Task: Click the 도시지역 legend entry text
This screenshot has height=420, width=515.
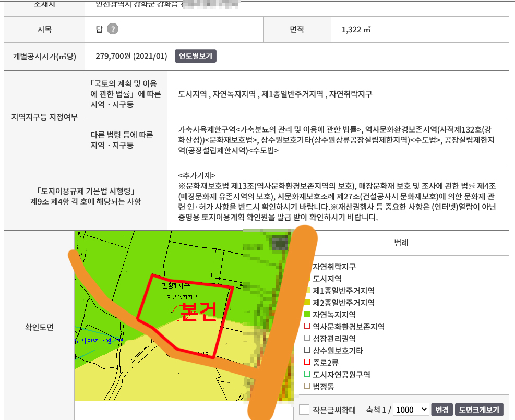Action: pyautogui.click(x=327, y=279)
